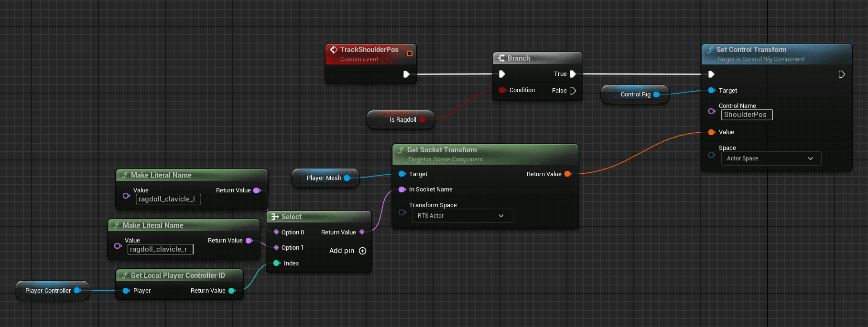Click the TrackShoulderPos execution output pin
The image size is (868, 327).
[x=406, y=74]
